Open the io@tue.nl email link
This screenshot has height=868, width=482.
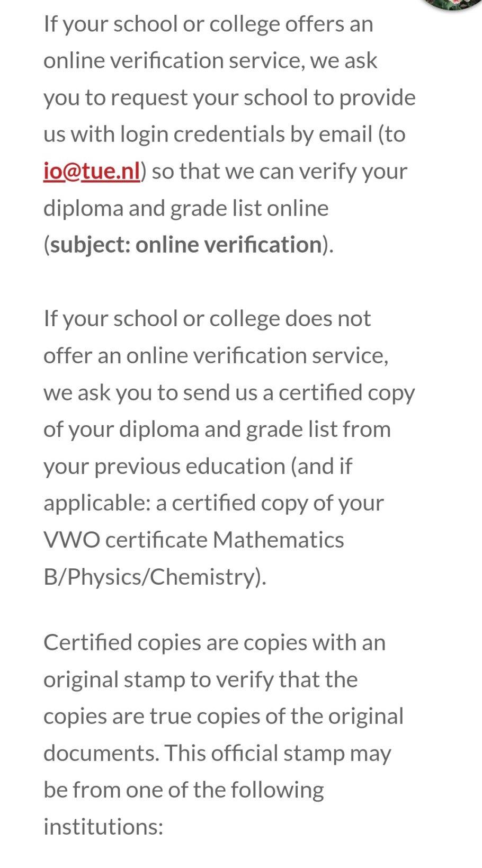92,171
